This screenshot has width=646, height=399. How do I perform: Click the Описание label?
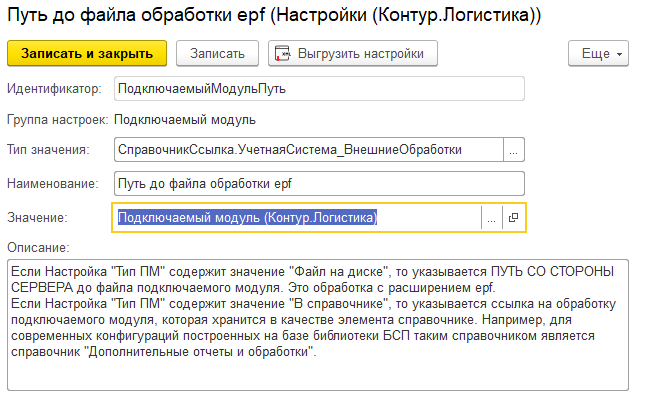pos(38,247)
